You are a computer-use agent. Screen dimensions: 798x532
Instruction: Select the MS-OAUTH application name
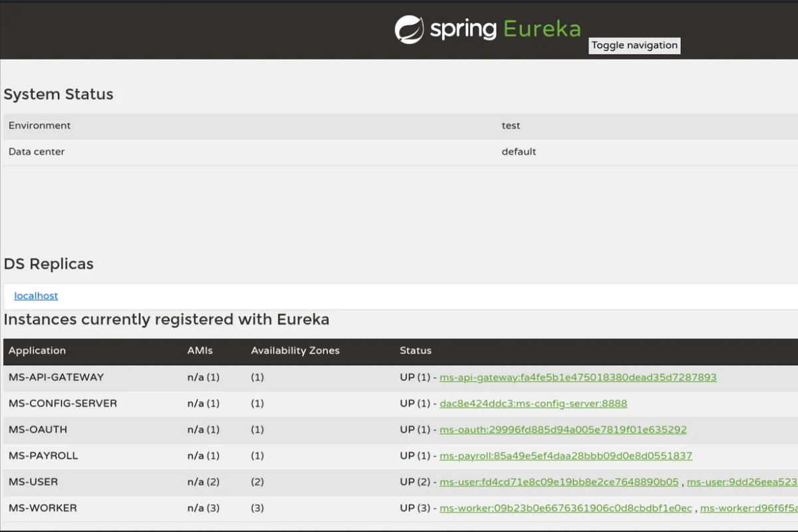[x=38, y=430]
